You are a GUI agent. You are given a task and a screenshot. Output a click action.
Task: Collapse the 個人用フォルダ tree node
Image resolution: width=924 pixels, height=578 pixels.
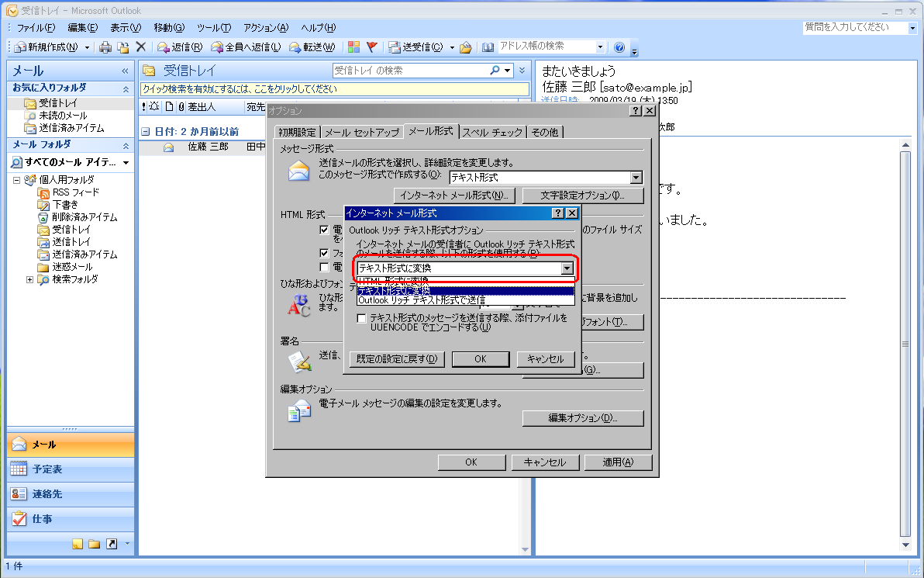(x=16, y=181)
